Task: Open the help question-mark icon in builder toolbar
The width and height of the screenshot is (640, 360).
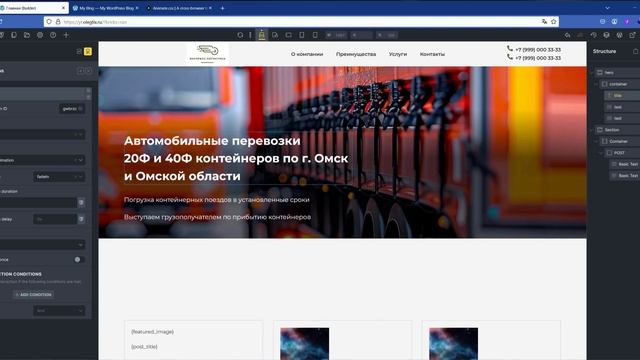Action: tap(53, 35)
